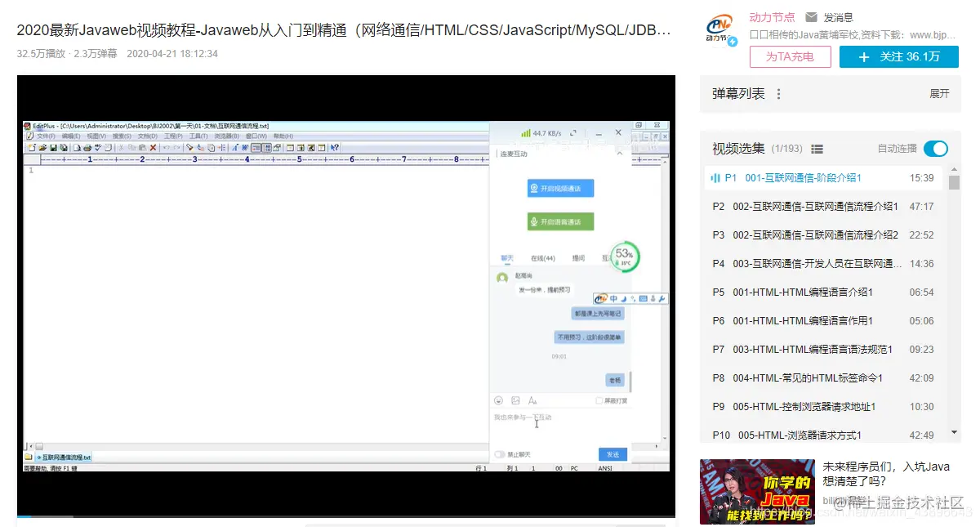
Task: Toggle the 自动连播 autoplay switch
Action: (936, 149)
